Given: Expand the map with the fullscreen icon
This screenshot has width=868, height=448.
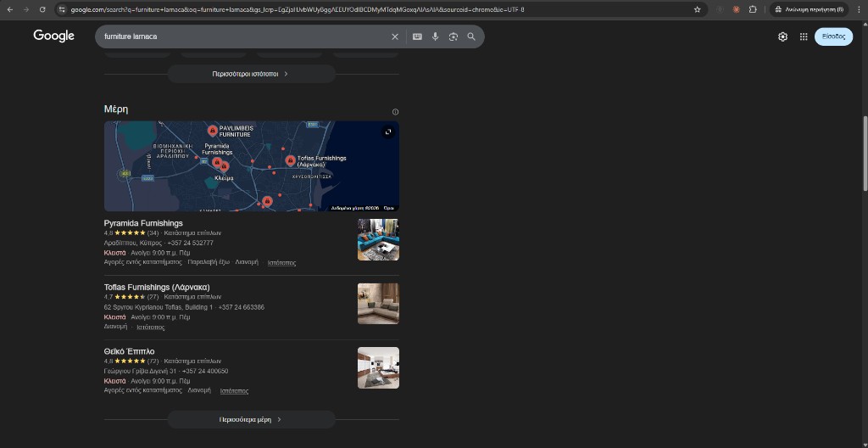Looking at the screenshot, I should coord(388,132).
